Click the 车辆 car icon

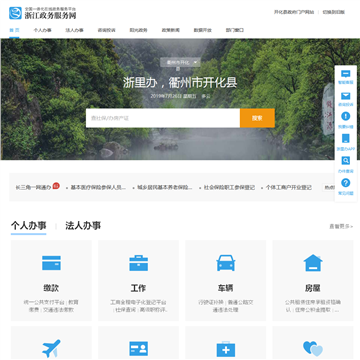click(226, 263)
